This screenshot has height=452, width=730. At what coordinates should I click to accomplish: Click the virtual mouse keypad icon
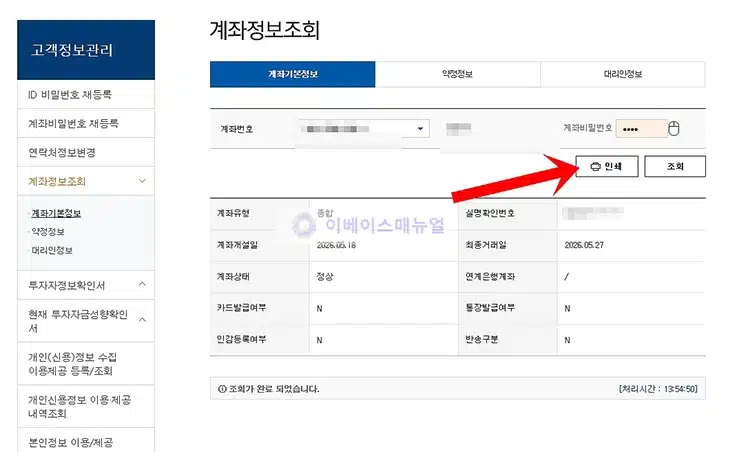[673, 128]
